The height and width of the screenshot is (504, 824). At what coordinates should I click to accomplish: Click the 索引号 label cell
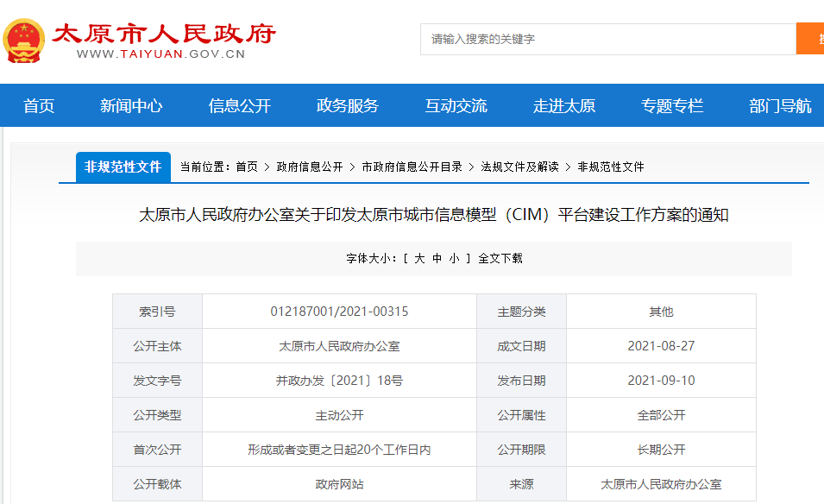(x=157, y=312)
